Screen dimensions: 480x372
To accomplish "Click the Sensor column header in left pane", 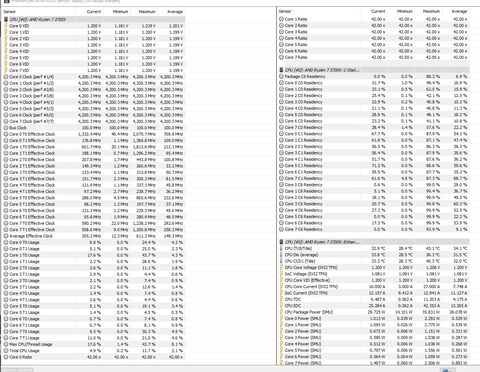I will click(x=10, y=12).
